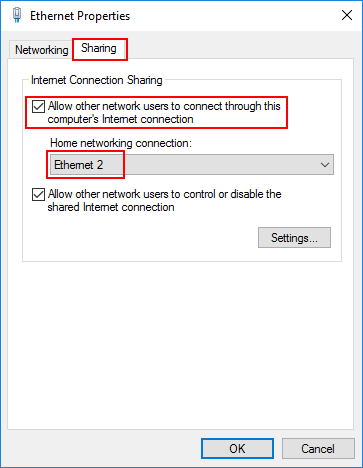
Task: Click the "computer's Internet connection" label text
Action: (120, 119)
